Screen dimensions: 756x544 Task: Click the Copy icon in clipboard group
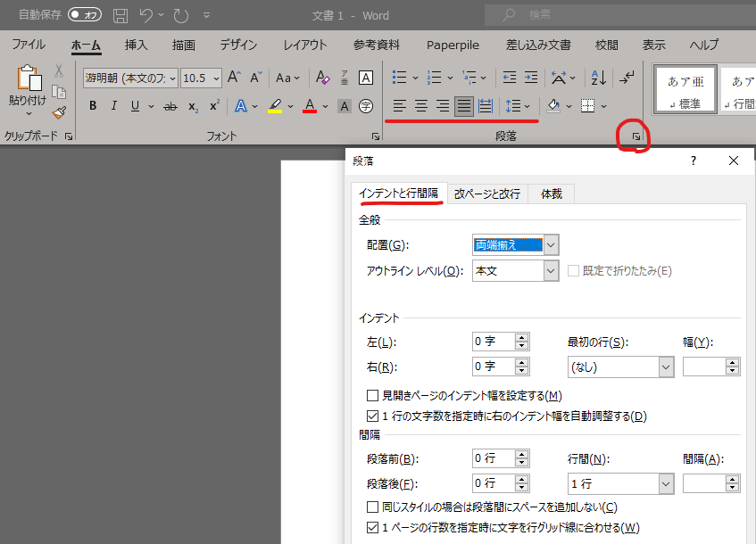coord(59,92)
